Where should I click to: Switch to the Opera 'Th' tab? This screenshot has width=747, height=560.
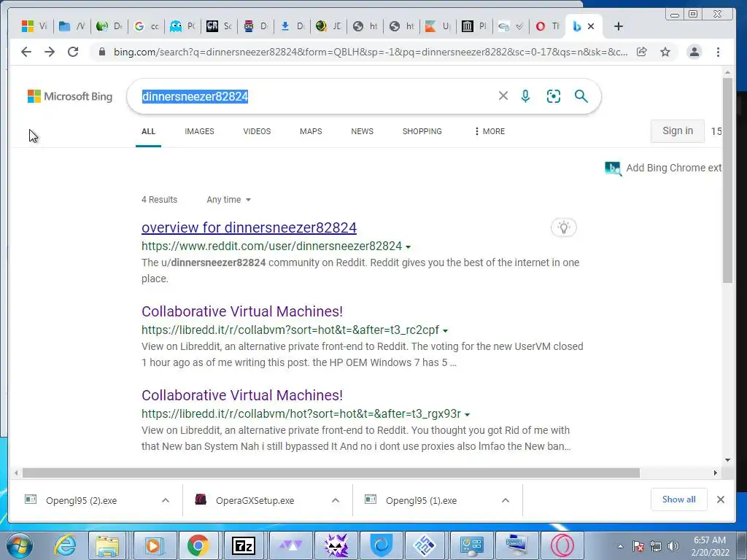(x=547, y=26)
